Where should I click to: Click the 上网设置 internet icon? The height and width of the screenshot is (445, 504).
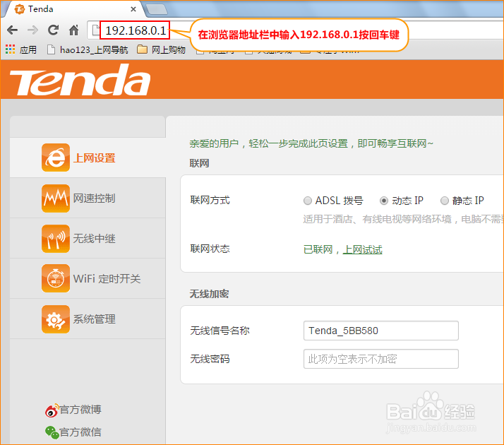55,158
